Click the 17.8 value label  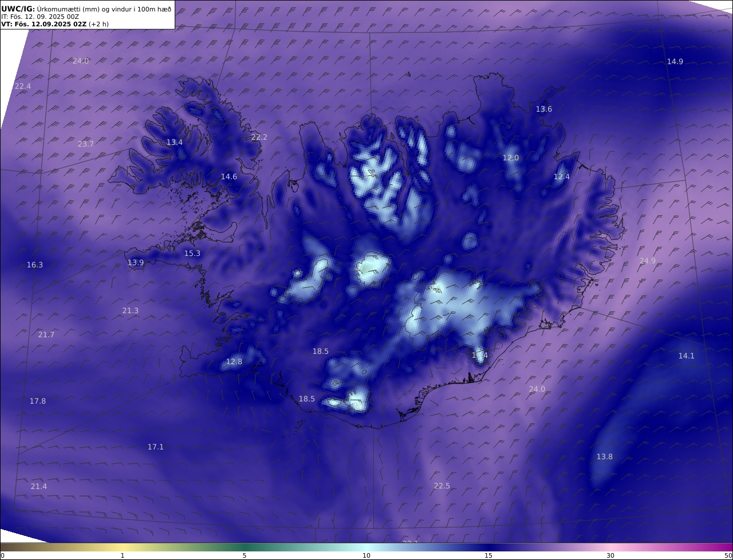pos(38,401)
